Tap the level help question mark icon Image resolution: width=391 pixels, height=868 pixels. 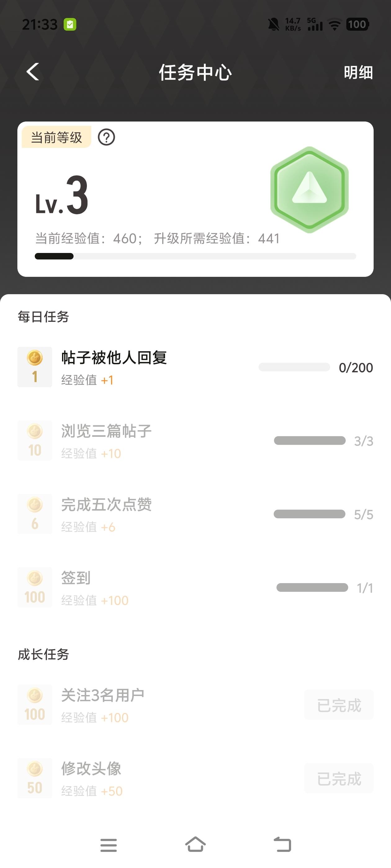pos(106,137)
